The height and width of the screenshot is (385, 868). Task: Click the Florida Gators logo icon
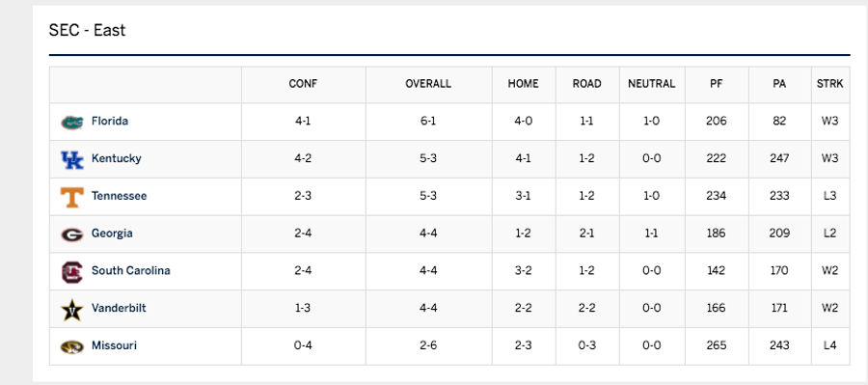pos(72,122)
